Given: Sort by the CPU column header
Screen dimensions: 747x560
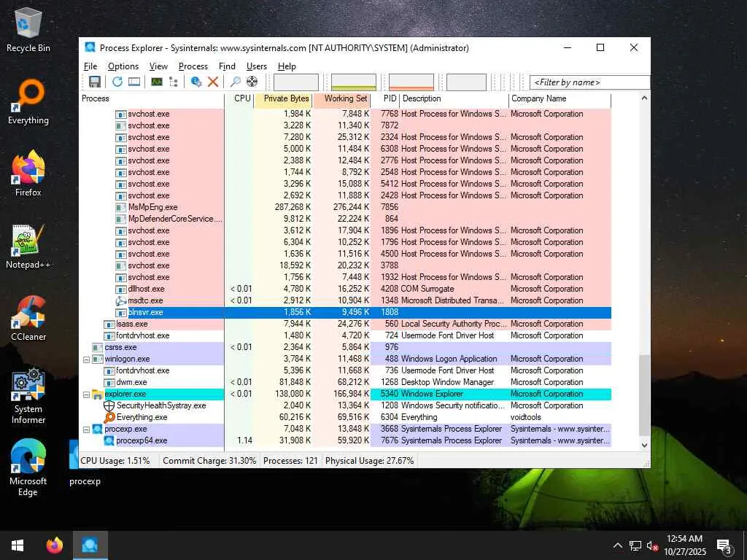Looking at the screenshot, I should (239, 98).
